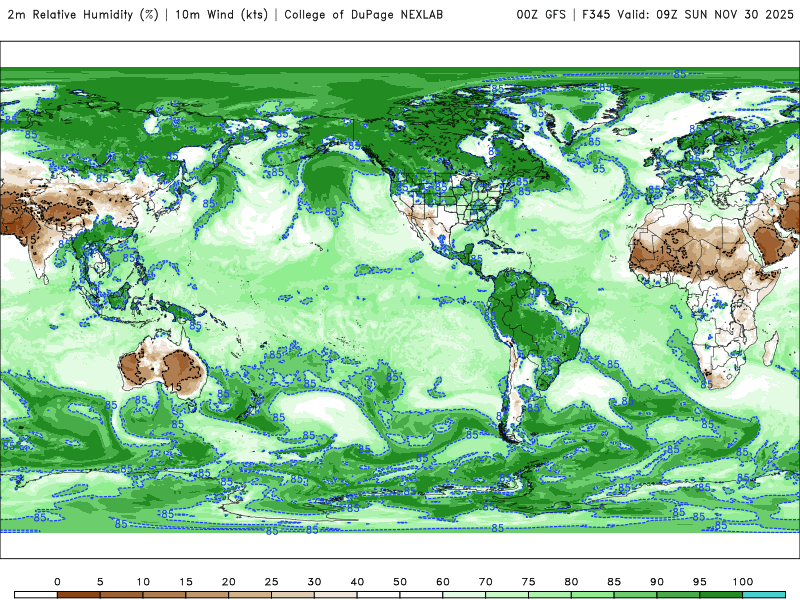Click the '75' value on the legend scale
The image size is (800, 600).
[x=529, y=582]
